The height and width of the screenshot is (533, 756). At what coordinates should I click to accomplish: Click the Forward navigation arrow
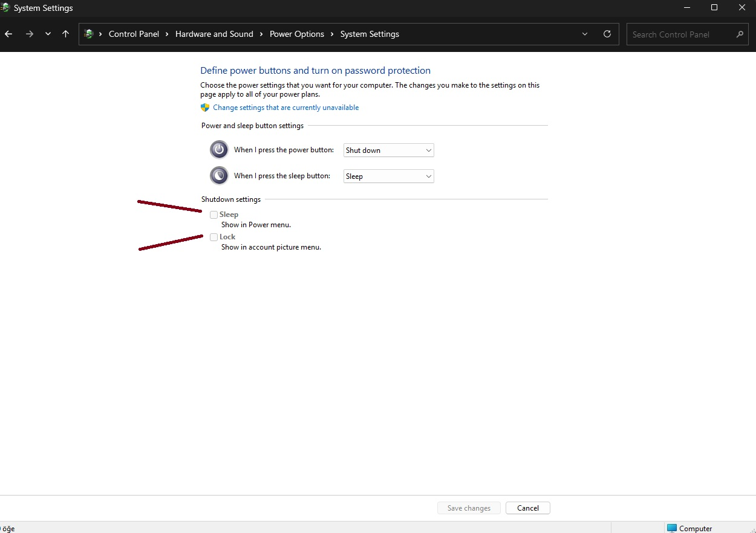point(29,34)
